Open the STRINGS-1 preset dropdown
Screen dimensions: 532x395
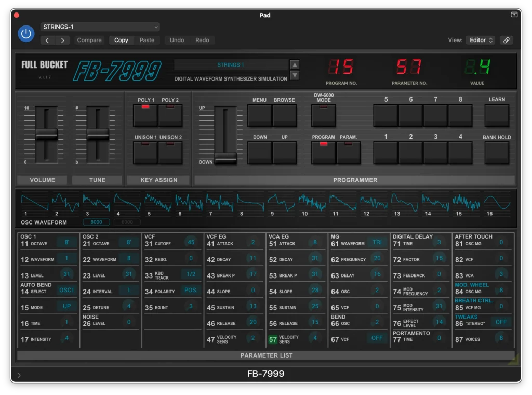[100, 27]
